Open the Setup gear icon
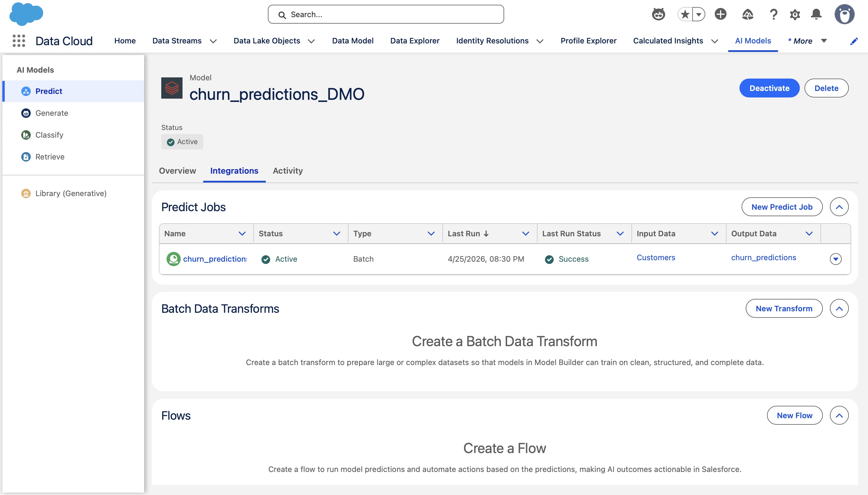This screenshot has height=495, width=868. click(795, 14)
